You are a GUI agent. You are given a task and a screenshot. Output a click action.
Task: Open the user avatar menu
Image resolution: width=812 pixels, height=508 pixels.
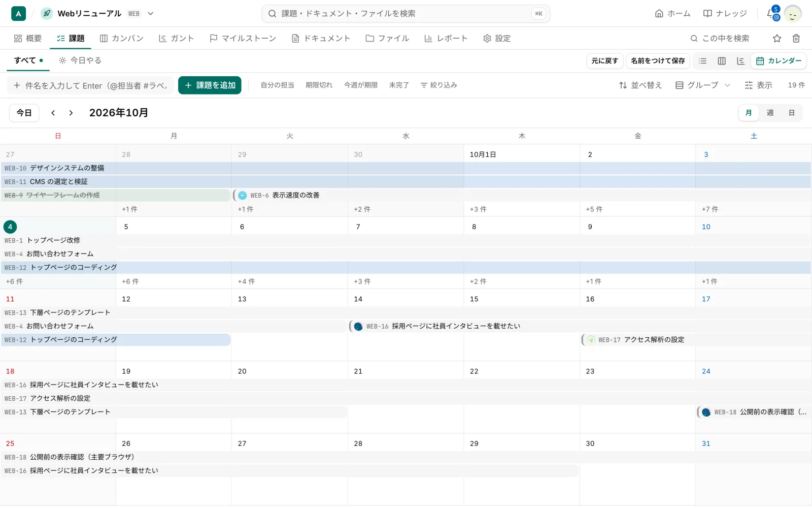tap(792, 14)
